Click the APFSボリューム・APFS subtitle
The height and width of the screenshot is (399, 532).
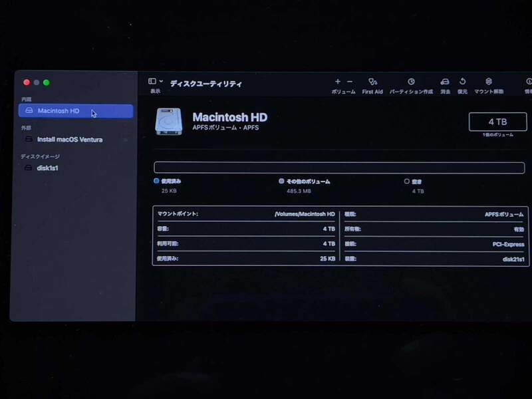(225, 128)
